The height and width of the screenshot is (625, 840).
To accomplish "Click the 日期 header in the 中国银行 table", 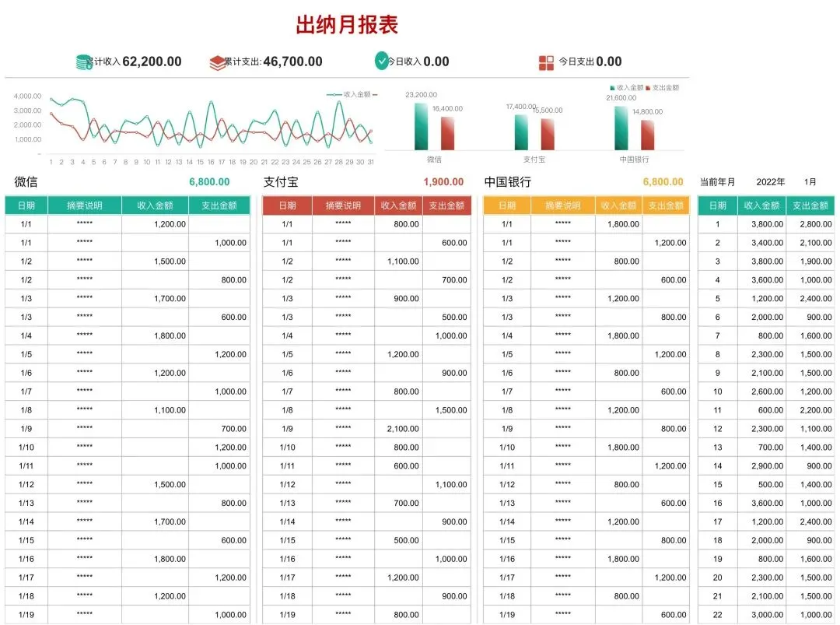I will pos(507,205).
